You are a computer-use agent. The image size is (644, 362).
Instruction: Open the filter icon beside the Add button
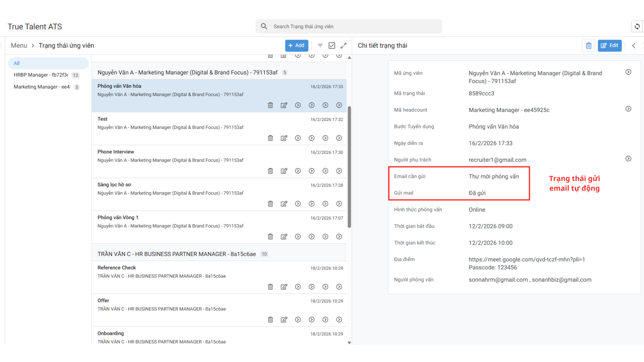[320, 45]
